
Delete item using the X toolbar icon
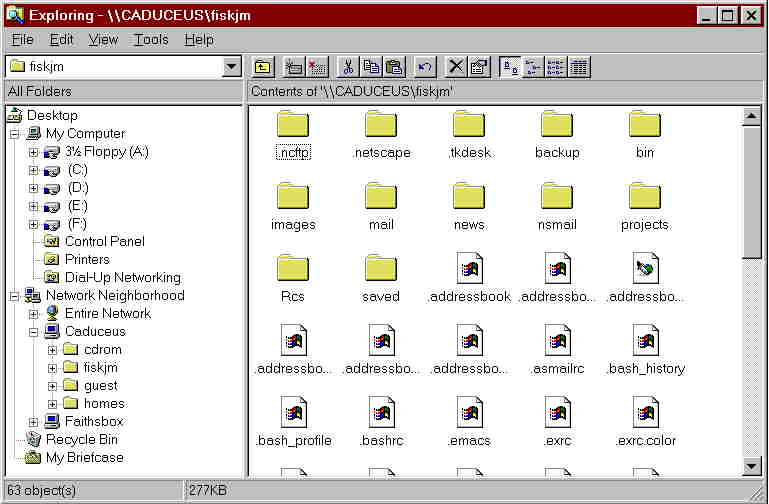pyautogui.click(x=456, y=67)
